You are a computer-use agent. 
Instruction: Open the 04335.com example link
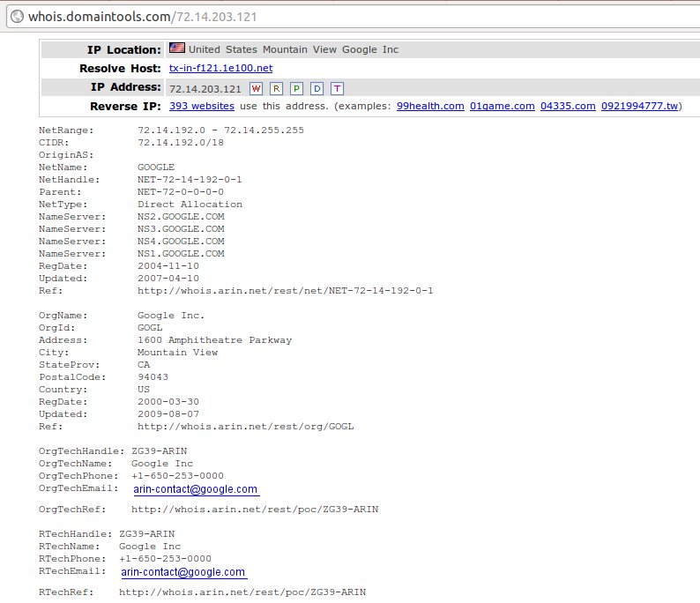(568, 106)
